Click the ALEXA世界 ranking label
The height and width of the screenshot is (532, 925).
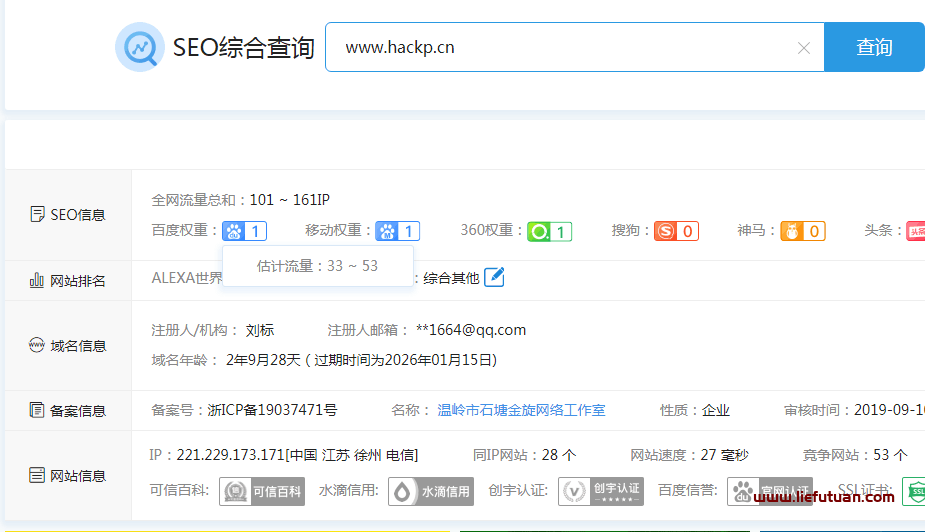[x=187, y=278]
